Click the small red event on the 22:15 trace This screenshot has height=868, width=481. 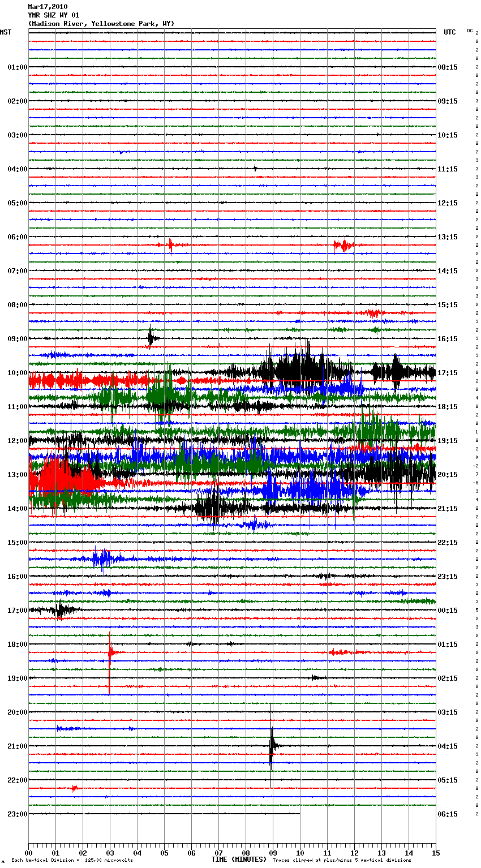(74, 788)
